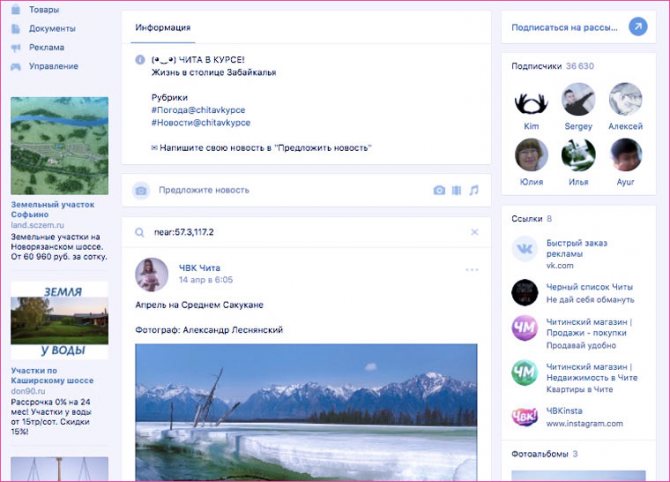Screen dimensions: 670x482
Task: Click the Управление gamepad icon
Action: click(16, 67)
